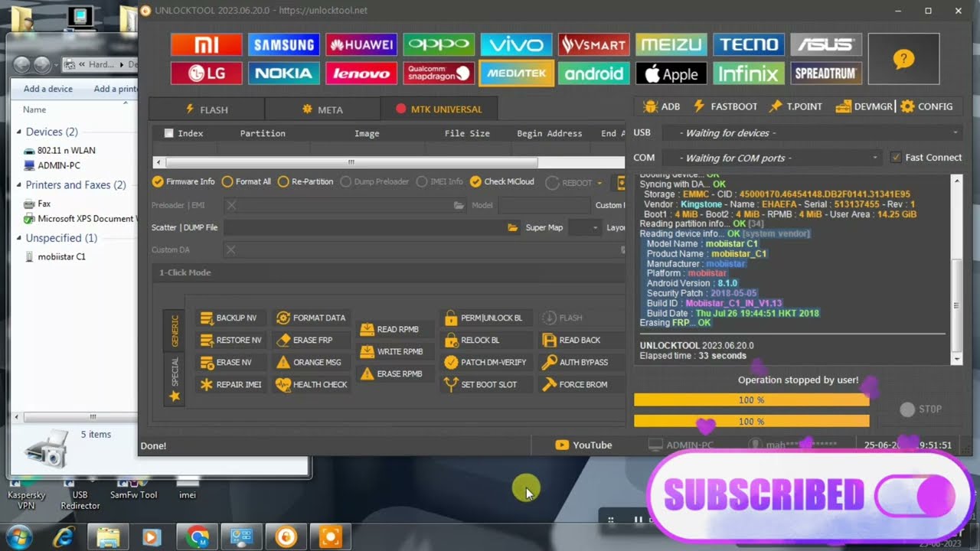The height and width of the screenshot is (551, 980).
Task: Select the Qualcomm Snapdragon tile
Action: point(439,73)
